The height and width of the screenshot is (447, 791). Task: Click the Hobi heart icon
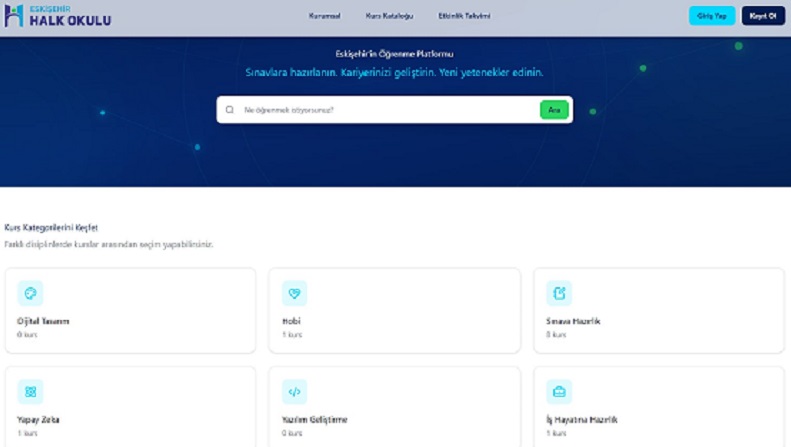coord(294,293)
